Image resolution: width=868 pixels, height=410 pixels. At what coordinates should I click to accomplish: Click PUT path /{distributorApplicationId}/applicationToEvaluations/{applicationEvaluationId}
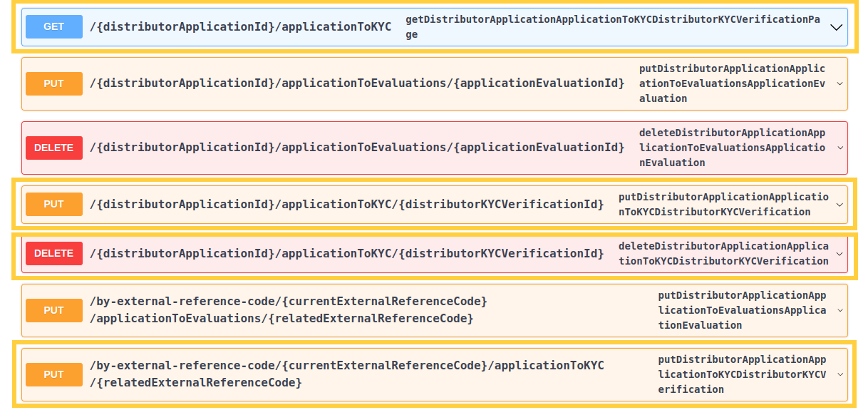pos(357,83)
